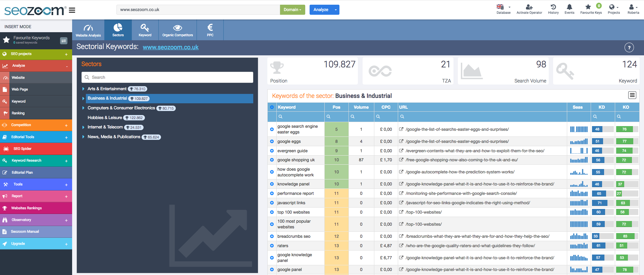
Task: Expand the Tools sidebar section
Action: click(x=66, y=185)
